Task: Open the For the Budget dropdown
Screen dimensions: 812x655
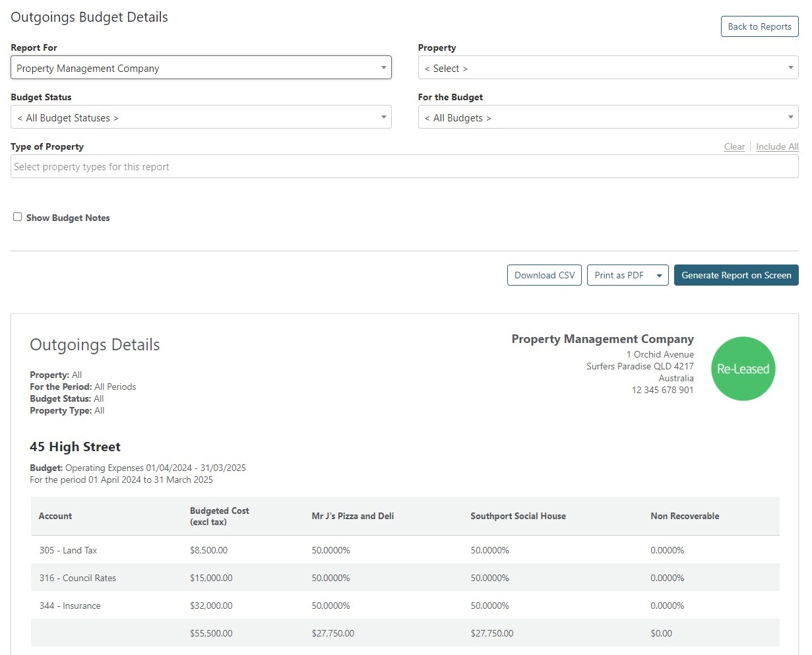Action: [x=608, y=117]
